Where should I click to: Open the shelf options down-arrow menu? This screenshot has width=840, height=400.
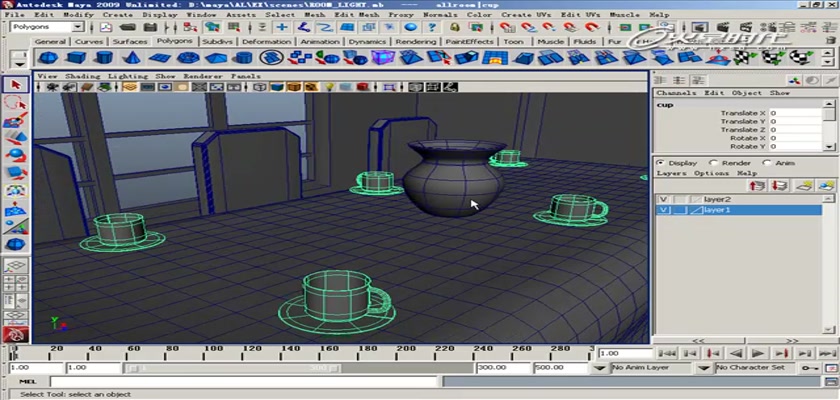(19, 64)
